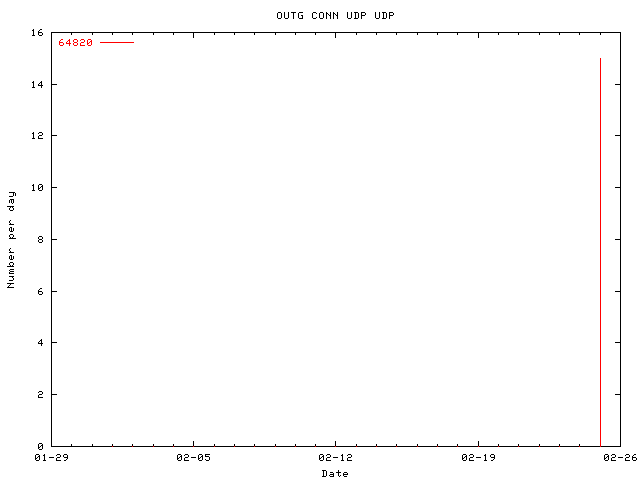The width and height of the screenshot is (640, 480).
Task: Click the y-axis value 16
Action: (x=37, y=33)
